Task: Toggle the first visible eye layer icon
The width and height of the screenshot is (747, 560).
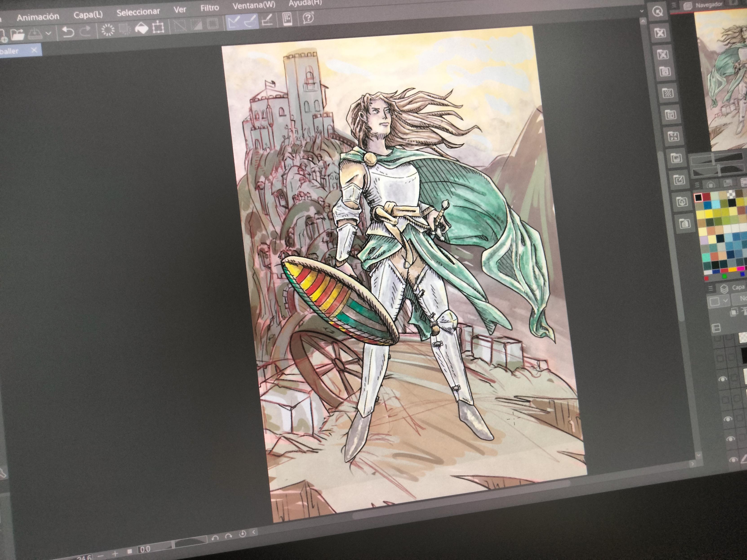Action: pyautogui.click(x=722, y=379)
